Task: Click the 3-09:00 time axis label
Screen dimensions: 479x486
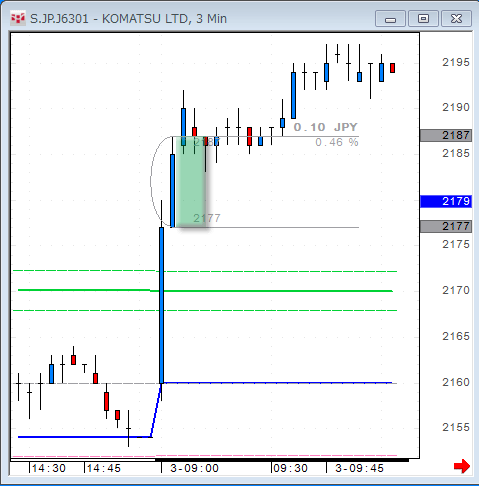Action: tap(194, 468)
